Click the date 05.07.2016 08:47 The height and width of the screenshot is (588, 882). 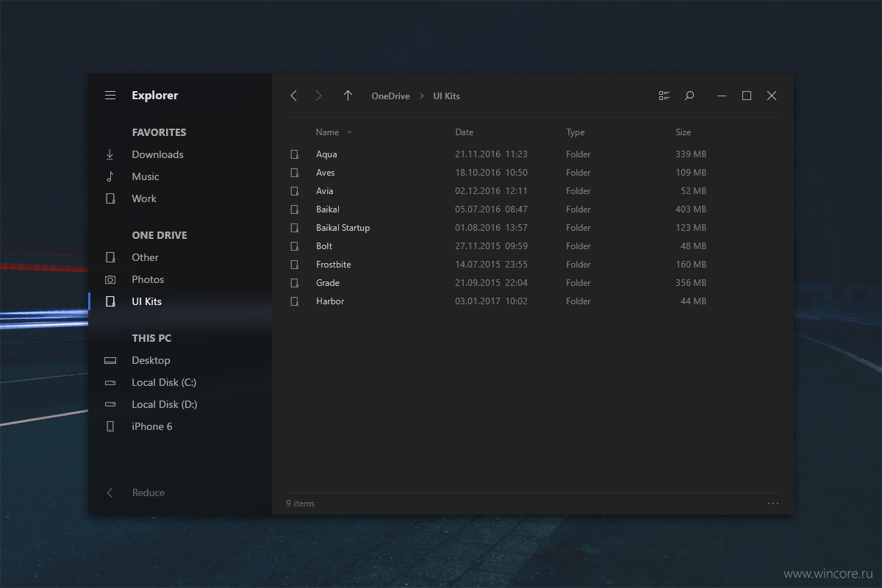(491, 209)
